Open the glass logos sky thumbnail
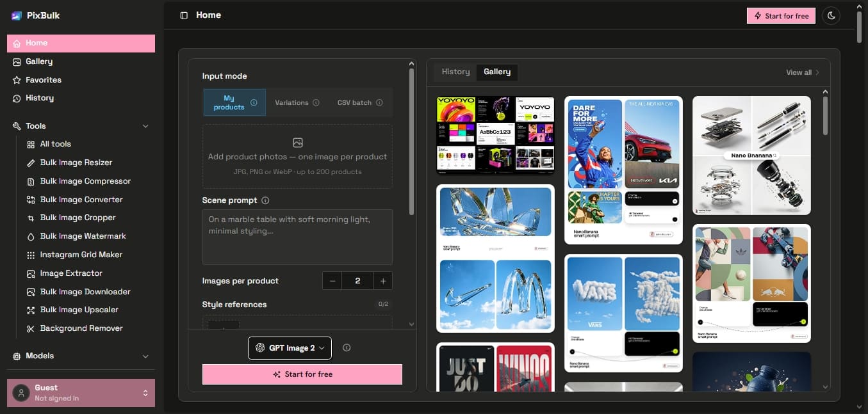 pyautogui.click(x=495, y=259)
